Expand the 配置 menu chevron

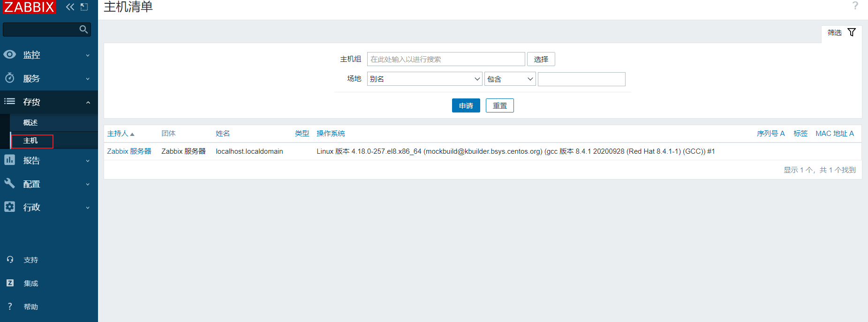coord(88,184)
